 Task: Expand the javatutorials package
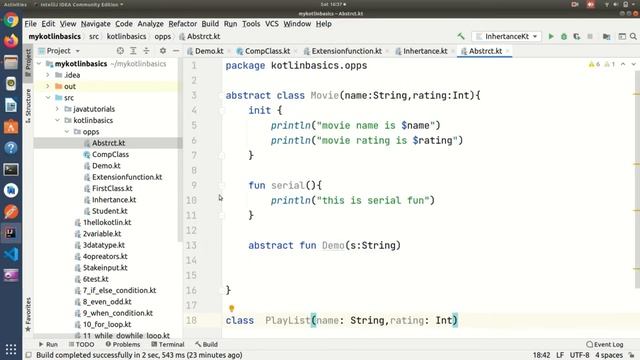point(57,109)
